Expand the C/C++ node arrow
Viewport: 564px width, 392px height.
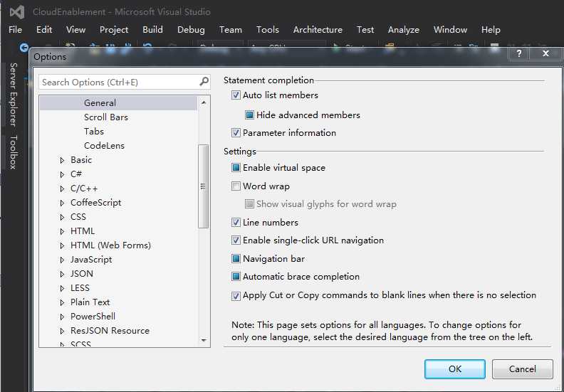click(62, 189)
